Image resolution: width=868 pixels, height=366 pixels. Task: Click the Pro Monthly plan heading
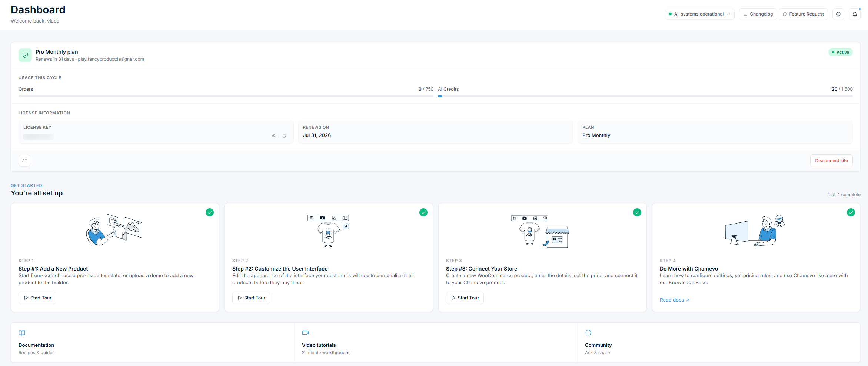click(x=57, y=52)
